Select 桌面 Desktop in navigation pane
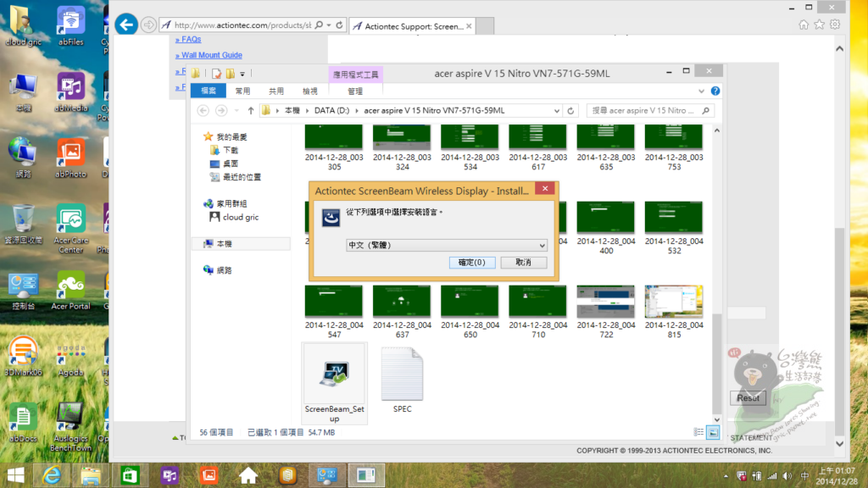Viewport: 868px width, 488px height. (x=224, y=164)
